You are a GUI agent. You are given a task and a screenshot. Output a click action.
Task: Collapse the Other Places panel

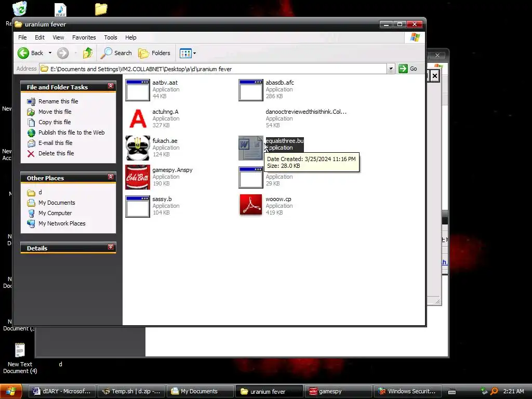click(111, 177)
